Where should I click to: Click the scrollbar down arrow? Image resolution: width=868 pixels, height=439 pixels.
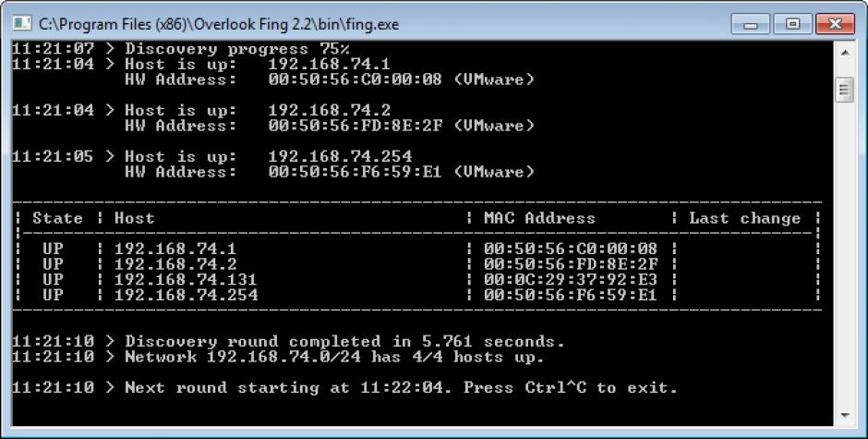(x=845, y=415)
